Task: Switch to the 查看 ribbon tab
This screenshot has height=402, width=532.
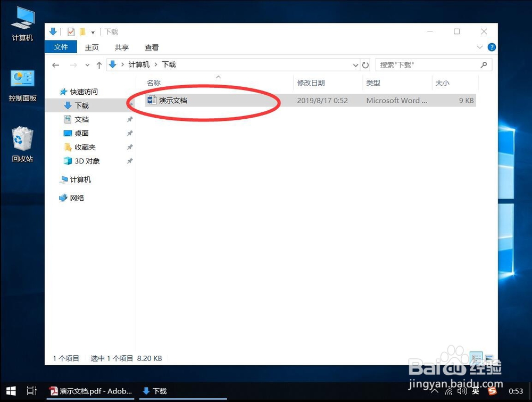Action: click(x=151, y=47)
